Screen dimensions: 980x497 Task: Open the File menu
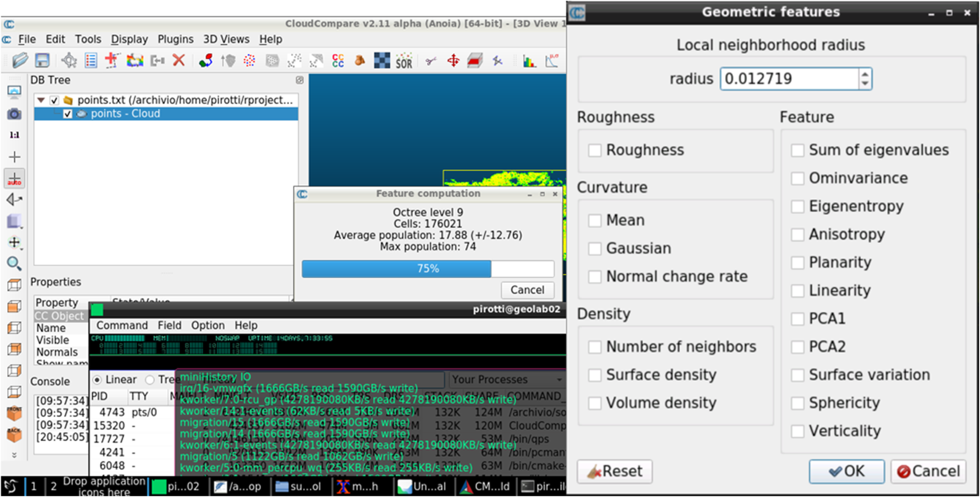27,39
